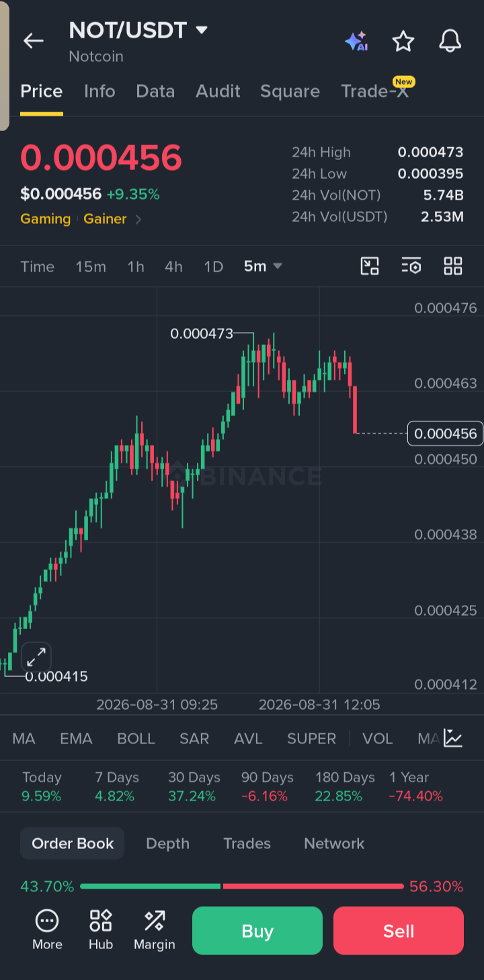The height and width of the screenshot is (980, 484).
Task: Tap the 24h Vol(NOT) value 5.74B
Action: 443,196
